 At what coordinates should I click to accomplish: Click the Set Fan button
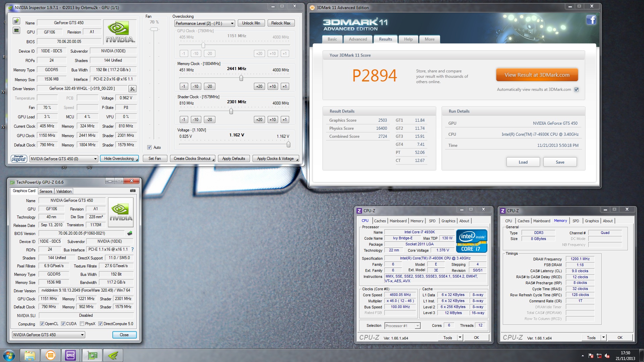tap(155, 159)
